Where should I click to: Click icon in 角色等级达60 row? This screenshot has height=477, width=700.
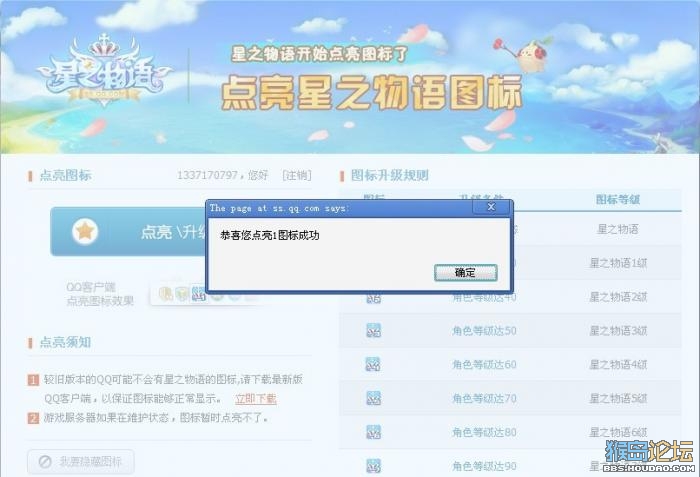point(373,364)
